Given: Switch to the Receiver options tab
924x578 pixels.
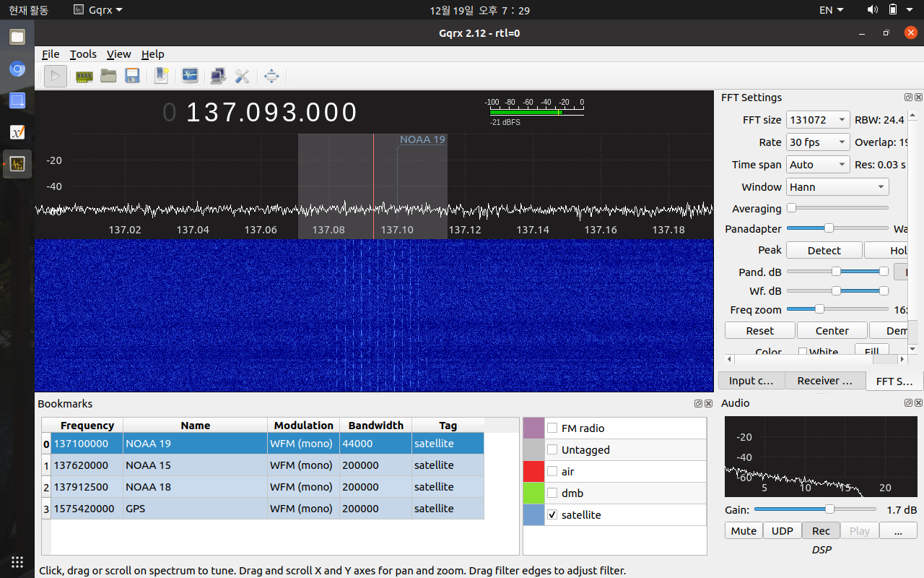Looking at the screenshot, I should [824, 381].
